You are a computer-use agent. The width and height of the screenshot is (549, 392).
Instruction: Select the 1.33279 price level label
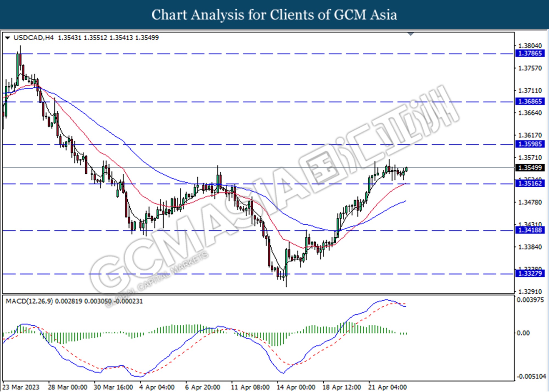pos(530,273)
